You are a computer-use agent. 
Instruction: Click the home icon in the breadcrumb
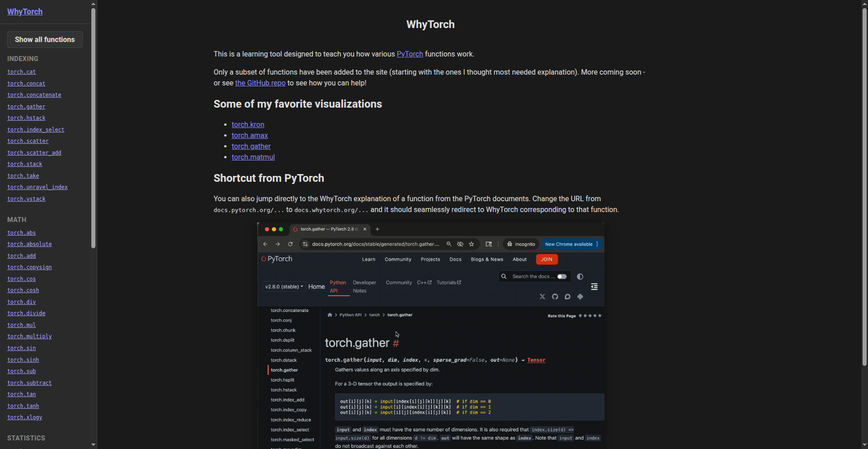point(330,315)
